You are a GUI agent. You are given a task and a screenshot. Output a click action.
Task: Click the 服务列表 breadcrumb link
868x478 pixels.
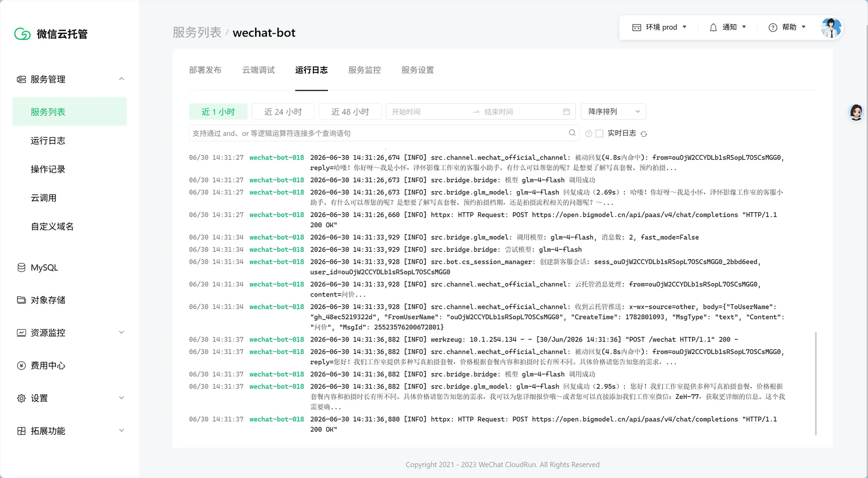click(x=197, y=32)
